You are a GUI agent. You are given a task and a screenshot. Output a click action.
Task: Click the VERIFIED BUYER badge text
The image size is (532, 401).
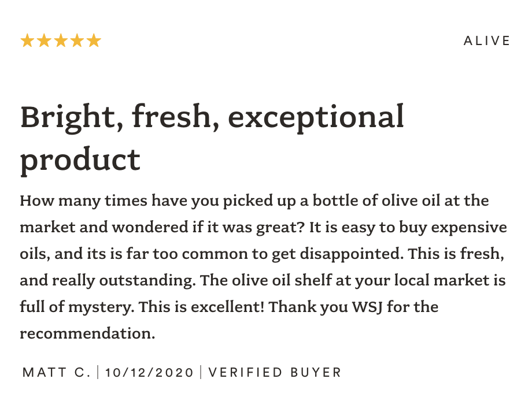275,372
